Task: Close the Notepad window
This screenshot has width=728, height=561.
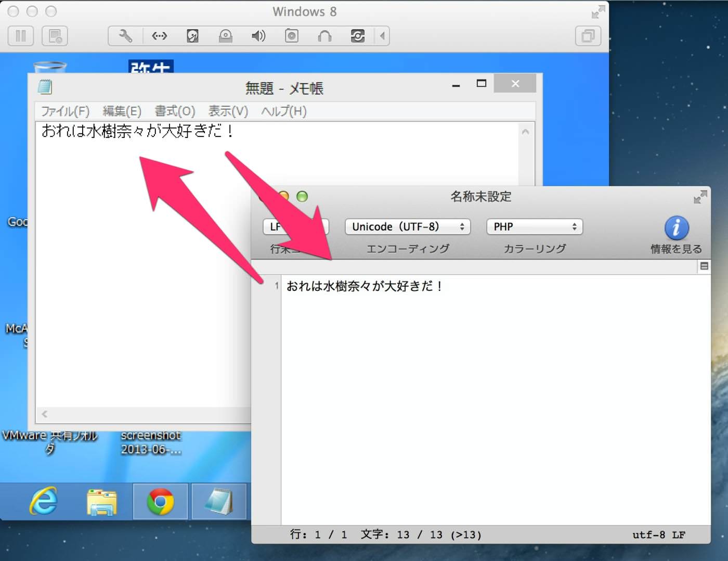Action: coord(515,83)
